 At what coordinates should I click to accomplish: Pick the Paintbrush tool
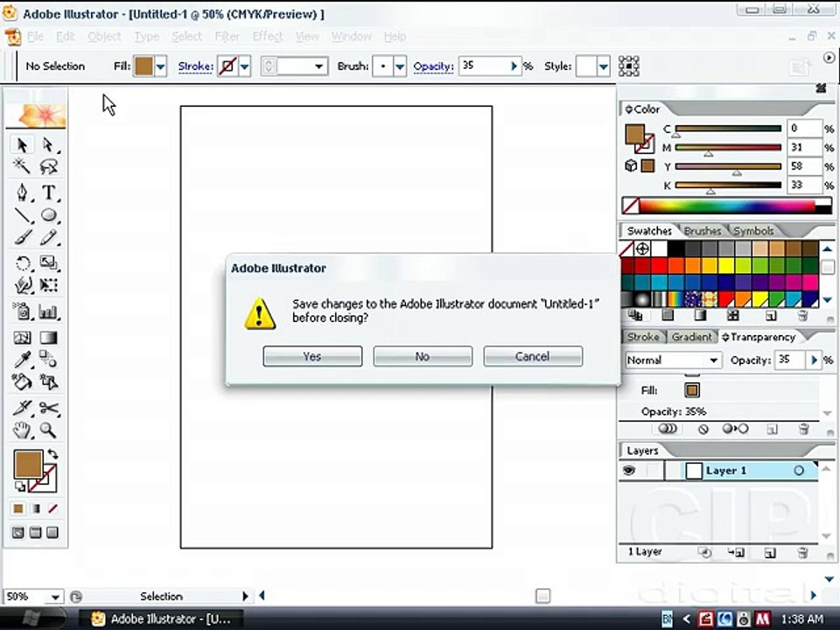[22, 237]
